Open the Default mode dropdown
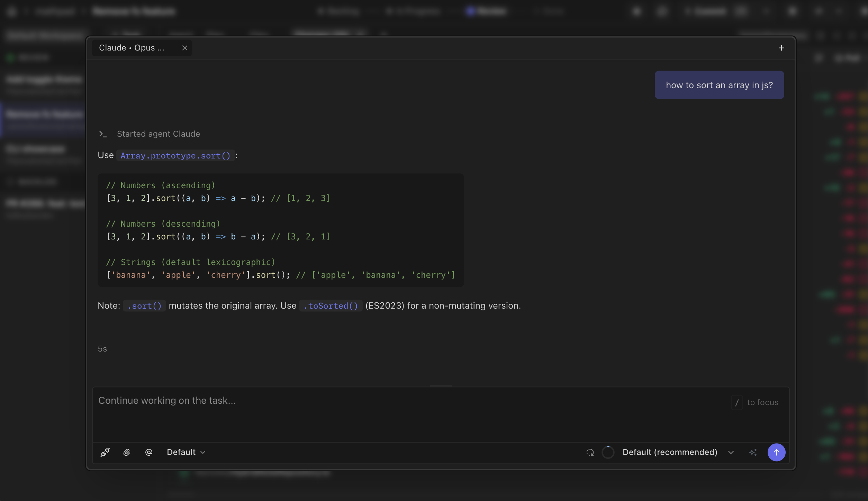The height and width of the screenshot is (501, 868). [186, 452]
